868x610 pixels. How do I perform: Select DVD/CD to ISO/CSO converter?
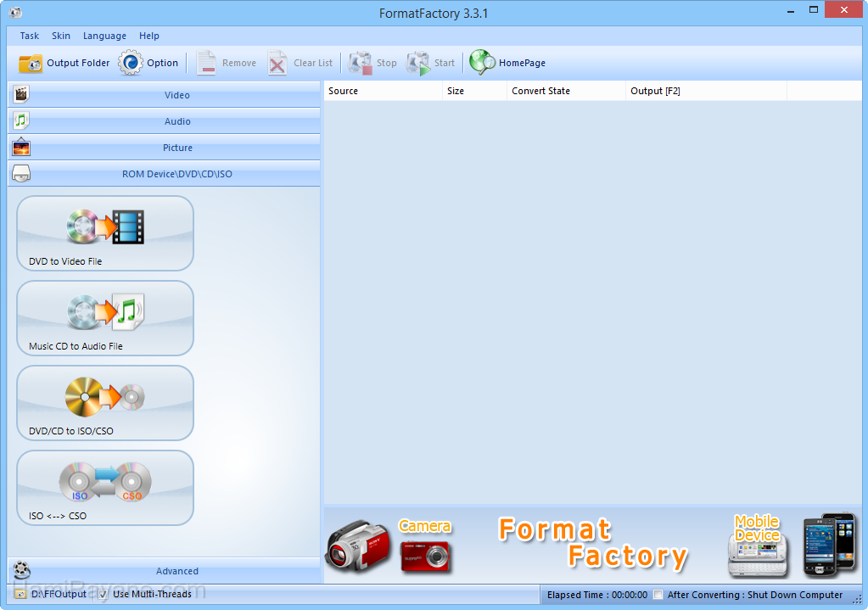105,403
